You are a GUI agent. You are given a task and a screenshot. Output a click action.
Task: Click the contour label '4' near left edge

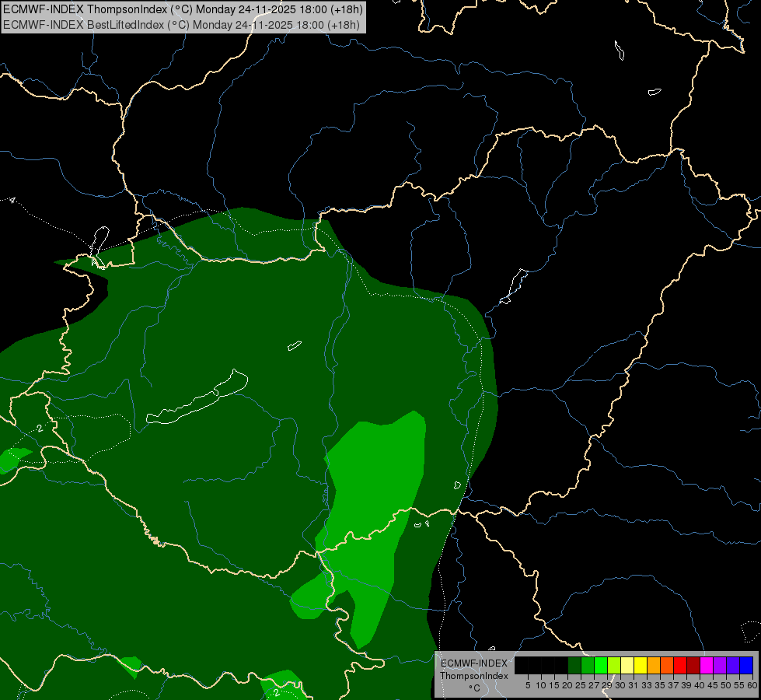coord(12,200)
